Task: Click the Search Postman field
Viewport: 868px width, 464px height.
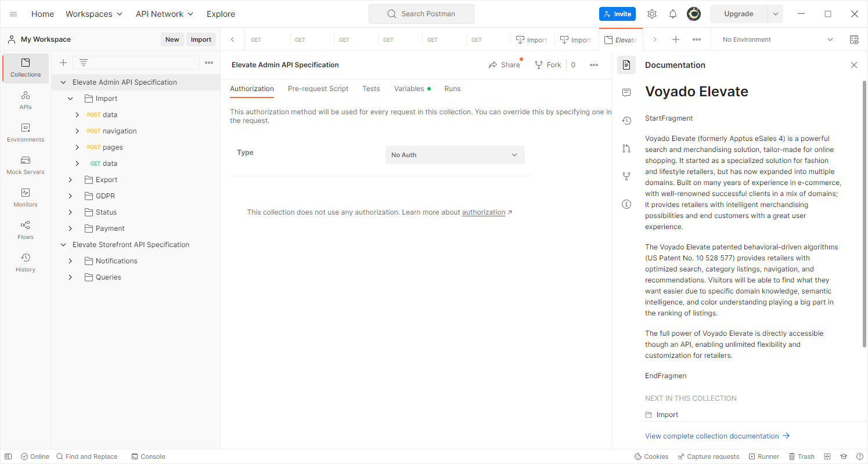Action: [422, 14]
